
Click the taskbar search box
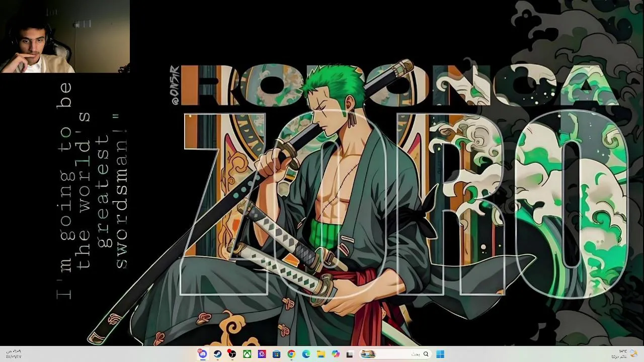pos(395,354)
